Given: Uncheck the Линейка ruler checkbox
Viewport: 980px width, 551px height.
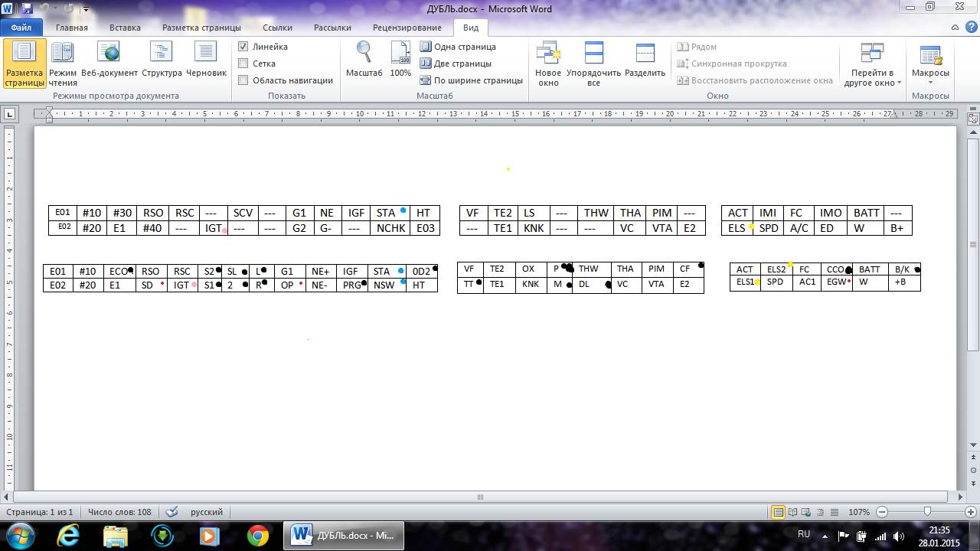Looking at the screenshot, I should pyautogui.click(x=243, y=47).
